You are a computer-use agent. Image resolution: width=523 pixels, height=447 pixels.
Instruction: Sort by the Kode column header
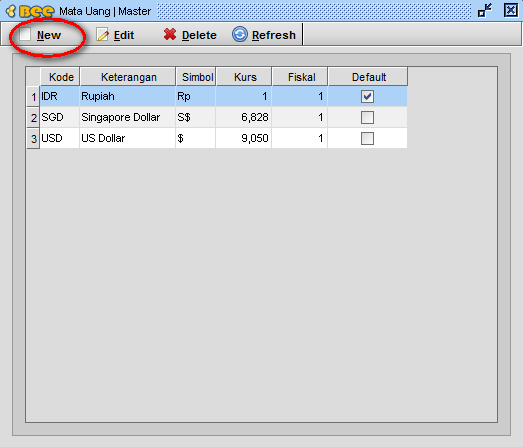point(60,77)
